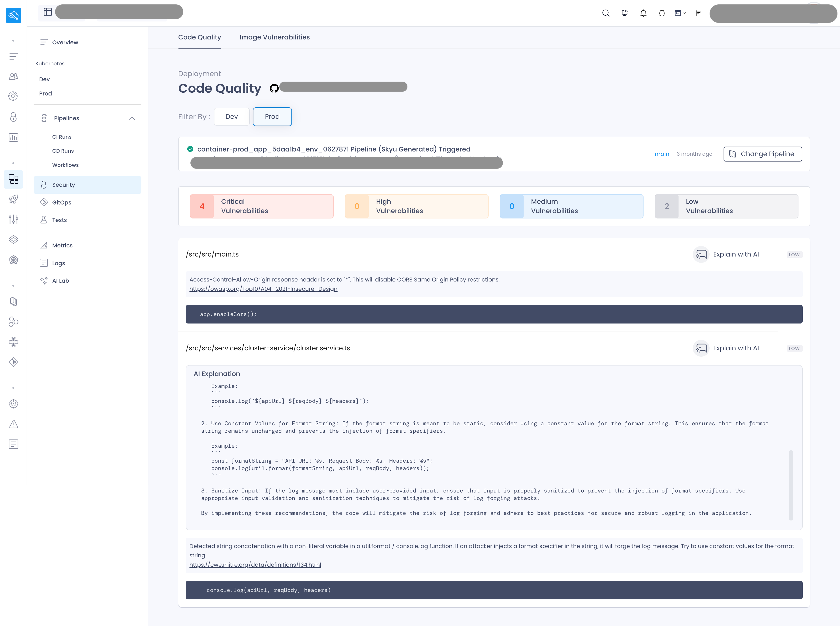
Task: Click the "3 months ago" timestamp
Action: tap(695, 154)
